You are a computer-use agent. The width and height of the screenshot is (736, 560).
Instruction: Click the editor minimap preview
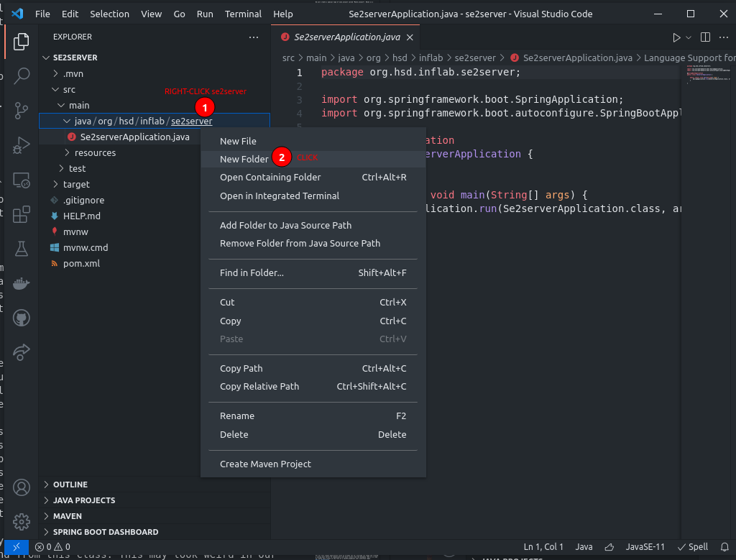[x=708, y=74]
